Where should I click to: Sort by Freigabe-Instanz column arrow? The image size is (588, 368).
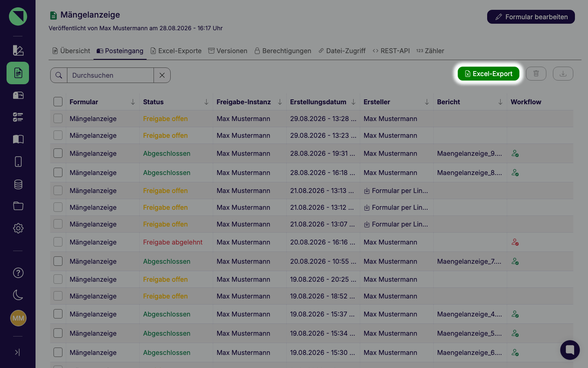(x=280, y=102)
